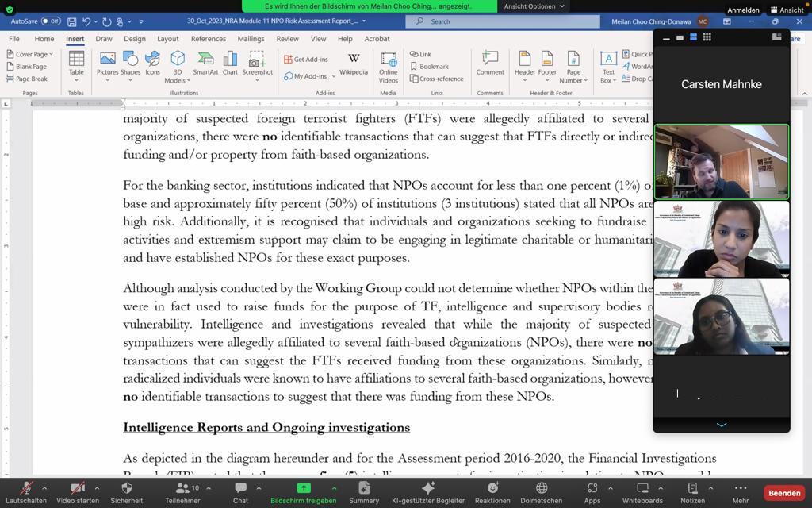Image resolution: width=812 pixels, height=508 pixels.
Task: Open Dolmetschen interpretation options
Action: coord(541,492)
